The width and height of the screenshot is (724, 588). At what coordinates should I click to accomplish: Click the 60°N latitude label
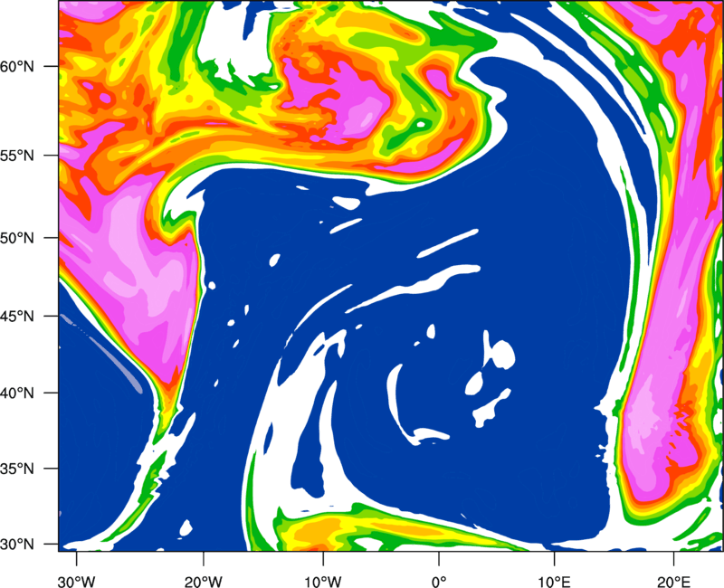(x=17, y=66)
